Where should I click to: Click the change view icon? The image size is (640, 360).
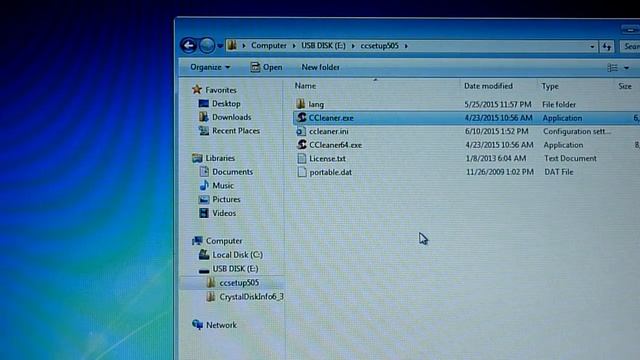612,68
